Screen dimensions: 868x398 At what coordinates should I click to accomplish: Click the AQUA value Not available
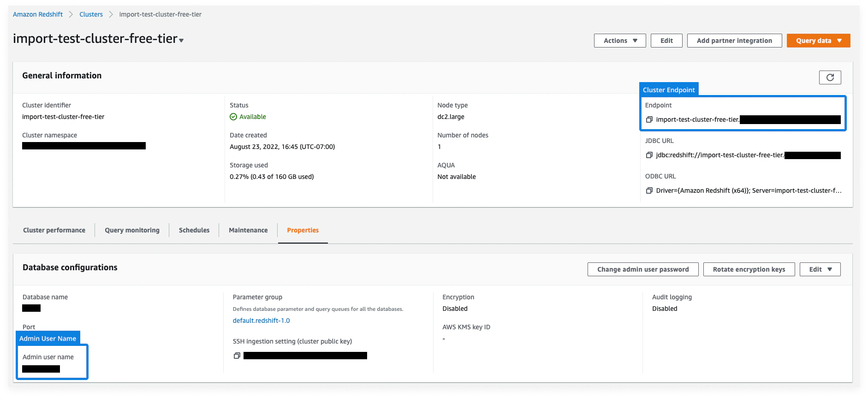pyautogui.click(x=457, y=177)
